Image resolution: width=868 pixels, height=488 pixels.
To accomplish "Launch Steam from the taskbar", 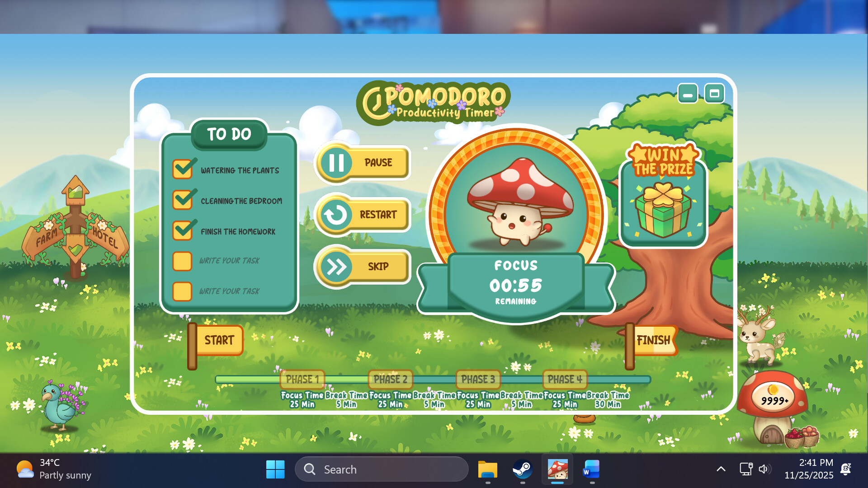I will (x=524, y=469).
